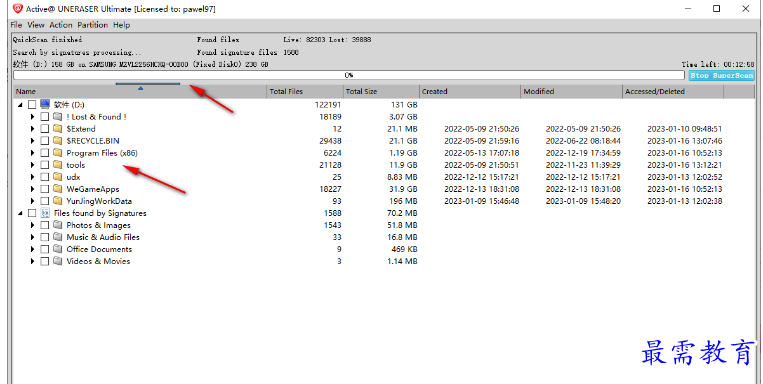The height and width of the screenshot is (384, 763).
Task: Click the Videos & Movies folder icon
Action: coord(58,261)
